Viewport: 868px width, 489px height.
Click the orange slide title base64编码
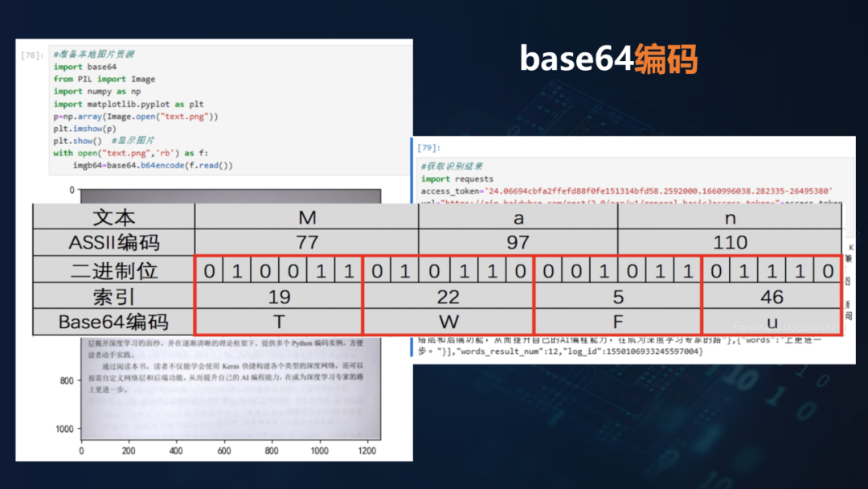coord(610,55)
